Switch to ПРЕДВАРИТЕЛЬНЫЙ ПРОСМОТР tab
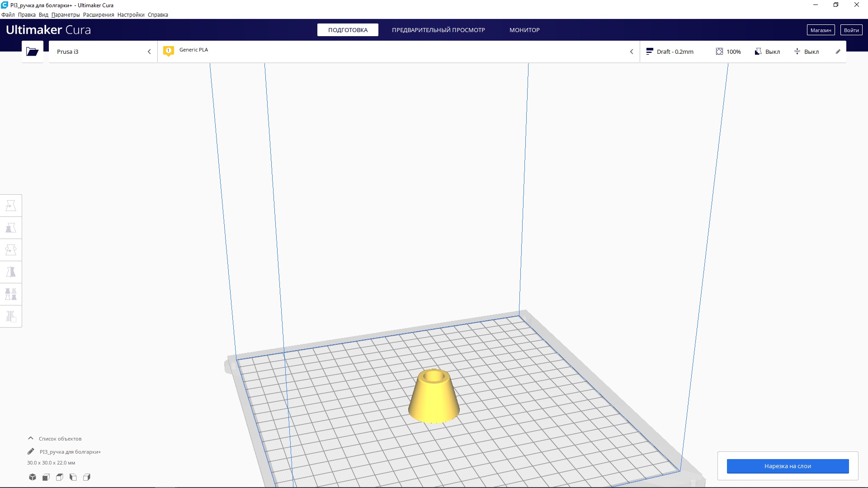Screen dimensions: 868x488 [x=438, y=30]
